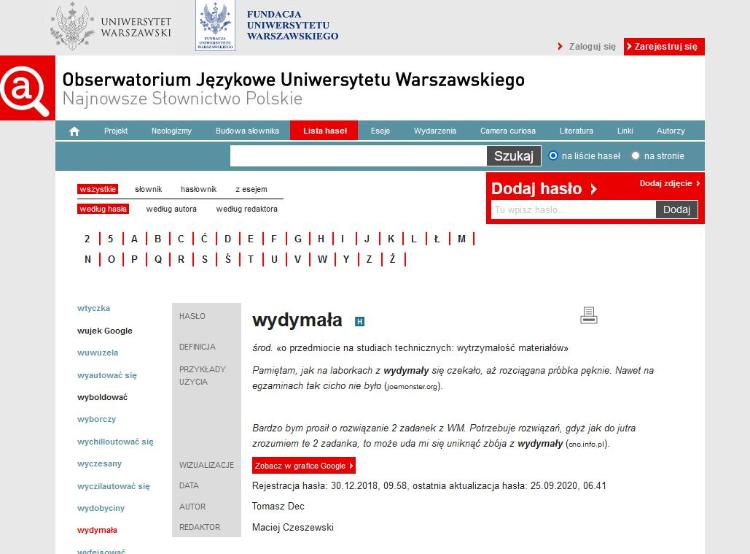Select the 'na stronie' radio button
The width and height of the screenshot is (750, 554).
635,156
